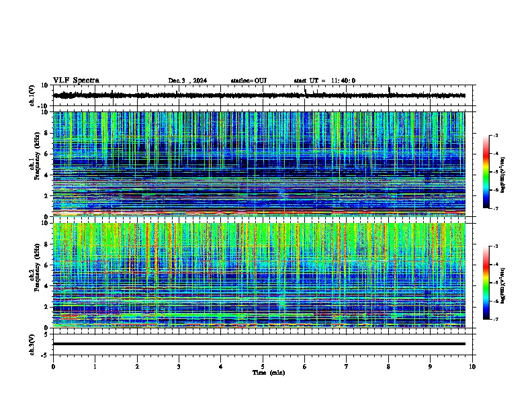
Task: Click the time axis tick label '0'
Action: pos(53,367)
